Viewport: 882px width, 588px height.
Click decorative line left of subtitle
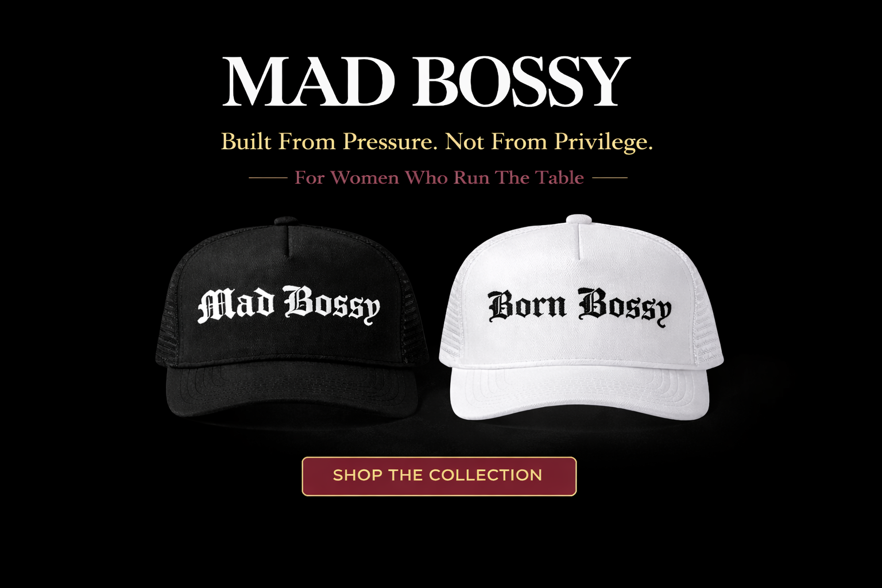(x=268, y=178)
